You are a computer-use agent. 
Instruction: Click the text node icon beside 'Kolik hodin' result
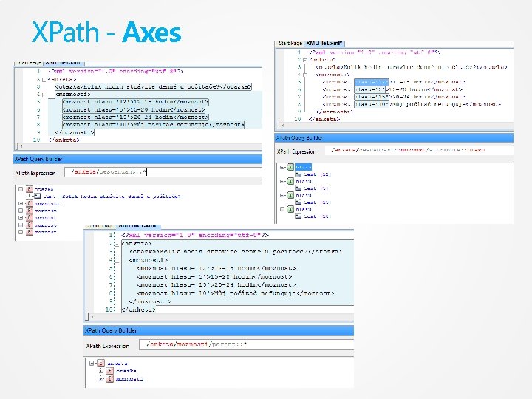(38, 196)
